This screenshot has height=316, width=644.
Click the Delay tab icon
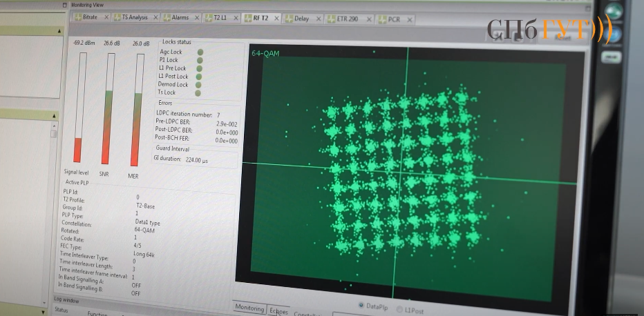click(x=287, y=19)
